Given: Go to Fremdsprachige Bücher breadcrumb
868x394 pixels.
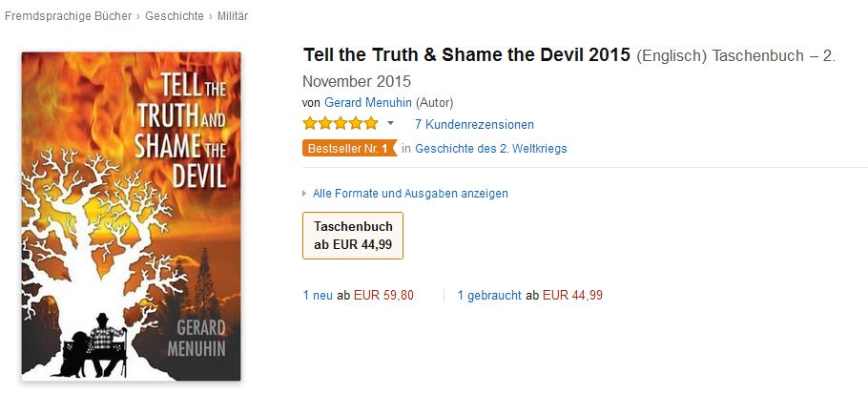Looking at the screenshot, I should coord(68,16).
